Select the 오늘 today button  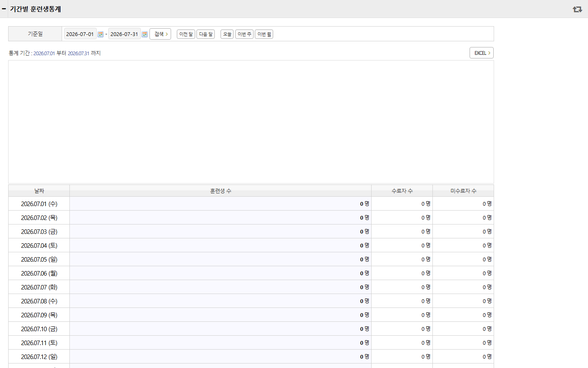227,34
